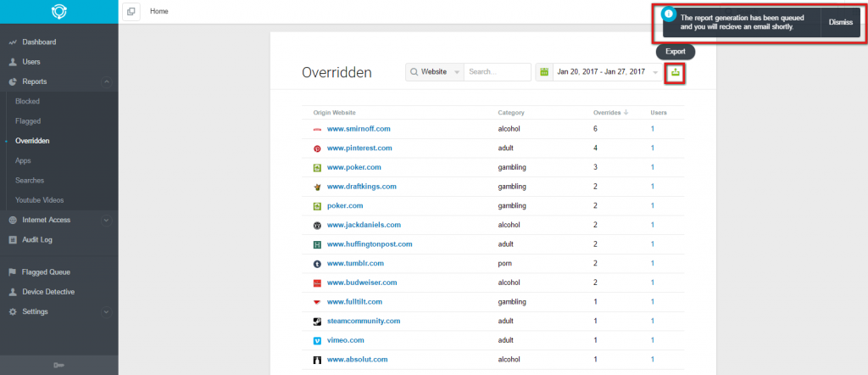Click the smirnoff.com favicon

317,129
